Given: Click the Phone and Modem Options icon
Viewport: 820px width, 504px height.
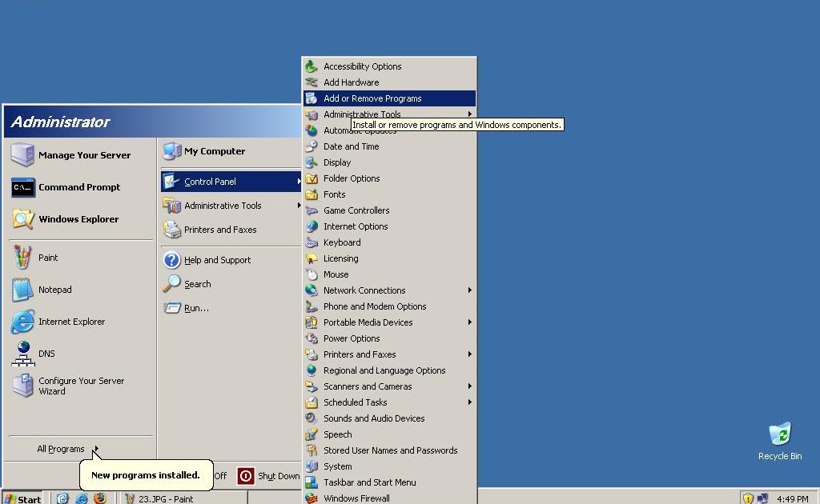Looking at the screenshot, I should tap(312, 306).
